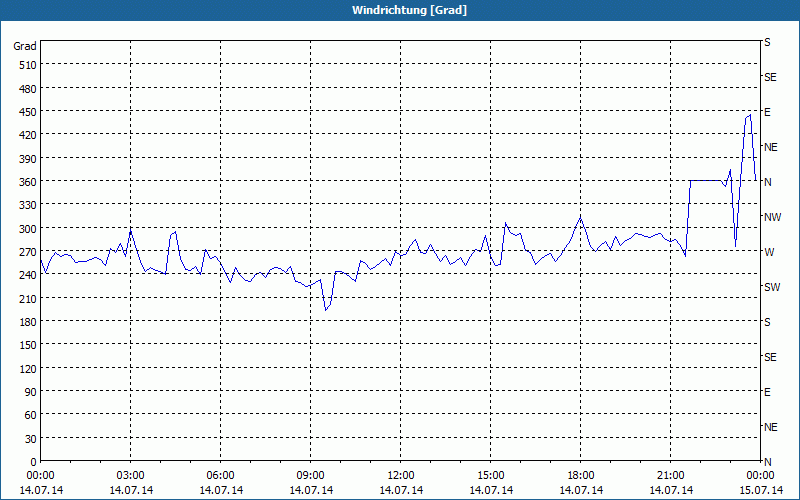Select the 180 degree axis label
The height and width of the screenshot is (500, 800).
click(28, 322)
